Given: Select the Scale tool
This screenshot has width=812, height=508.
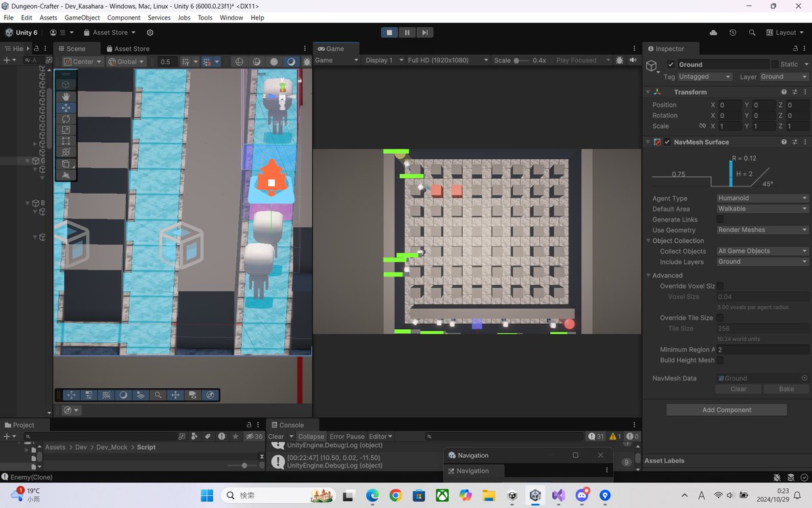Looking at the screenshot, I should pyautogui.click(x=66, y=130).
